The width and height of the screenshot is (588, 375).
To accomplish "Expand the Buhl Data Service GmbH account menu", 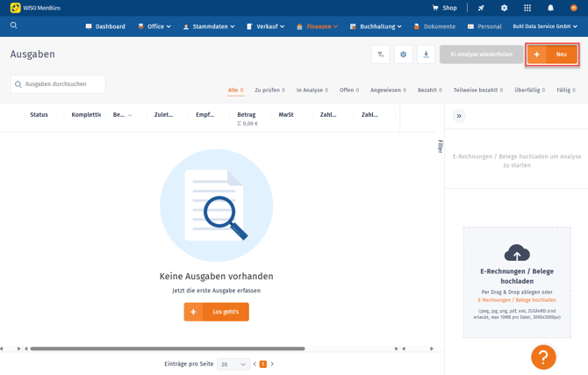I will tap(545, 26).
